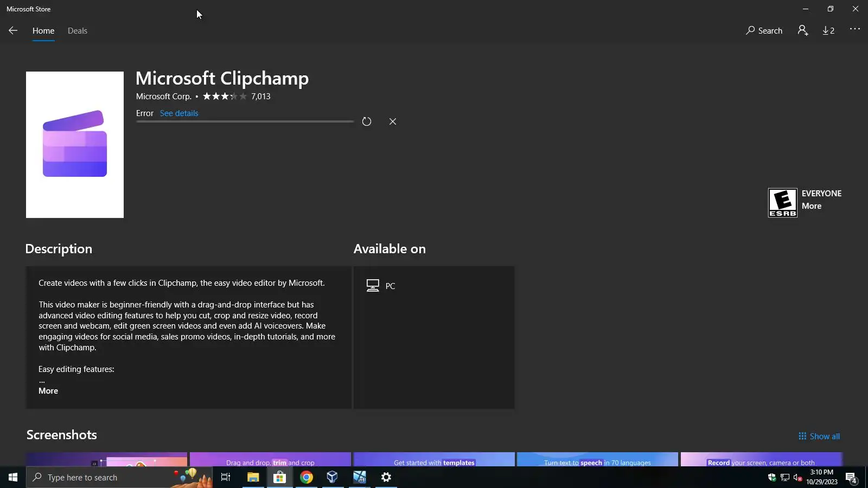
Task: Open the Deals tab
Action: (x=78, y=31)
